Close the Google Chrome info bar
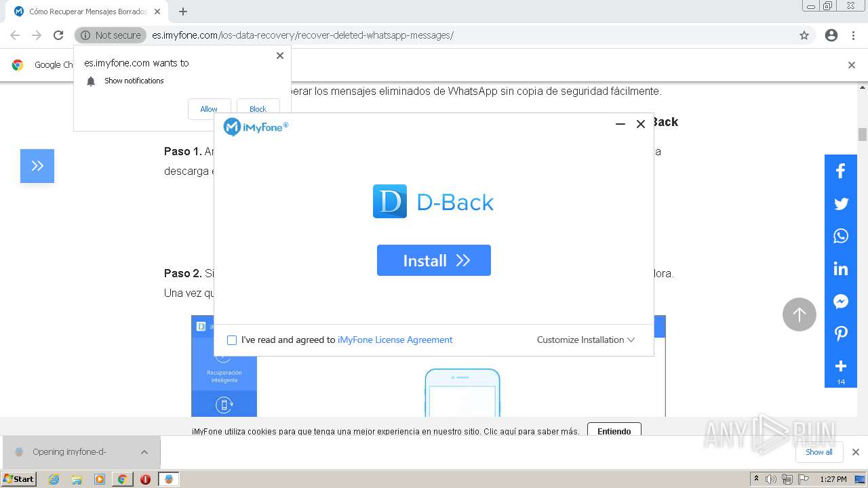This screenshot has width=868, height=488. pyautogui.click(x=851, y=65)
